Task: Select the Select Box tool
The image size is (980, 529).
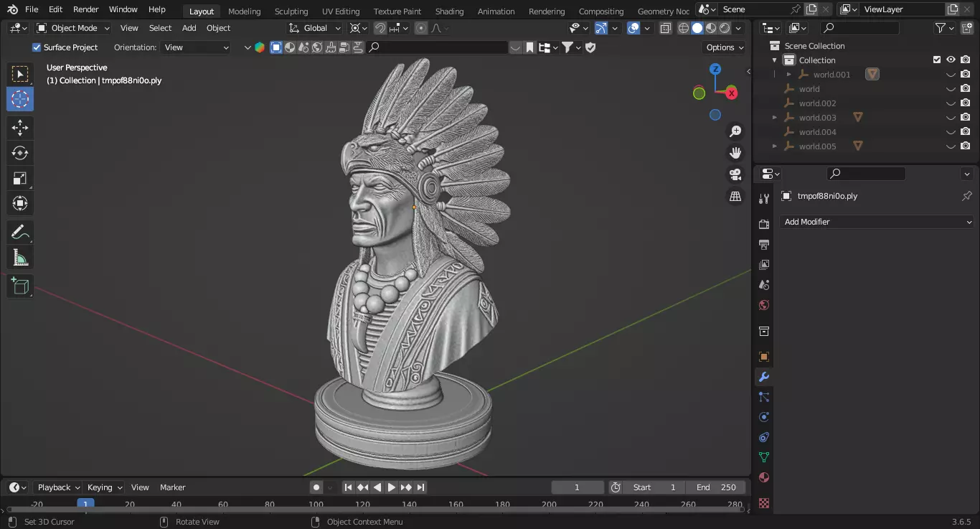Action: (20, 74)
